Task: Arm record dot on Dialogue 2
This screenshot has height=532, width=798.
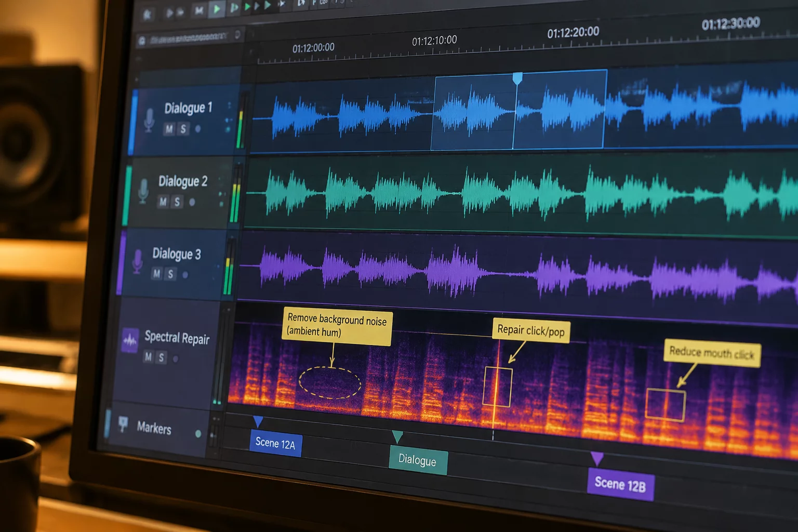Action: click(192, 202)
